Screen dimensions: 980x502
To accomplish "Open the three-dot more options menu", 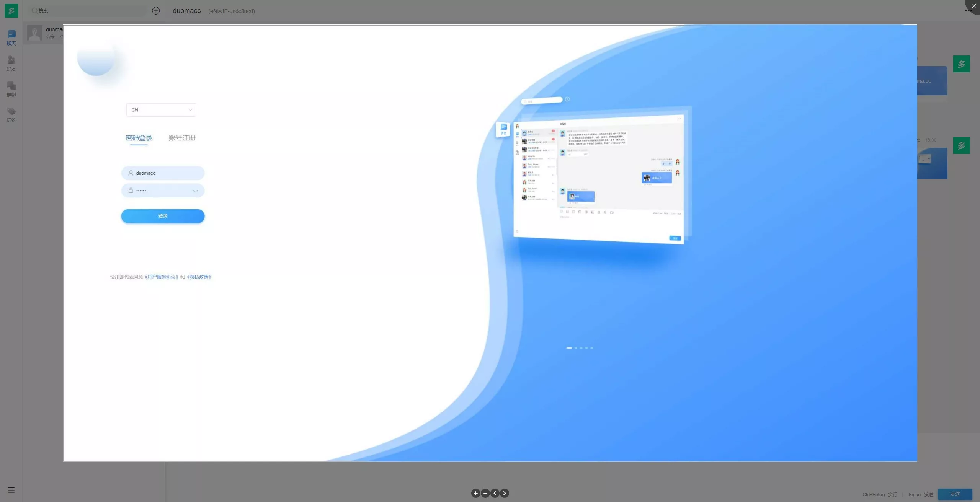I will [969, 11].
